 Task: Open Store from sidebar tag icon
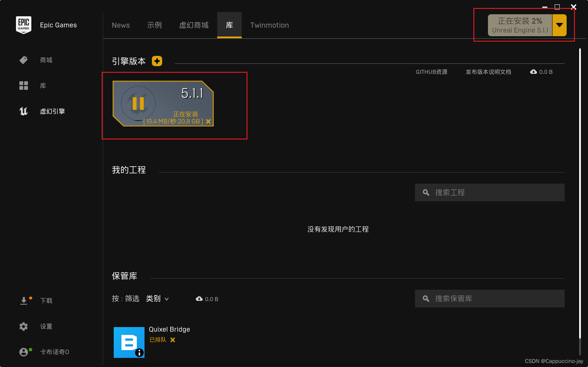24,60
